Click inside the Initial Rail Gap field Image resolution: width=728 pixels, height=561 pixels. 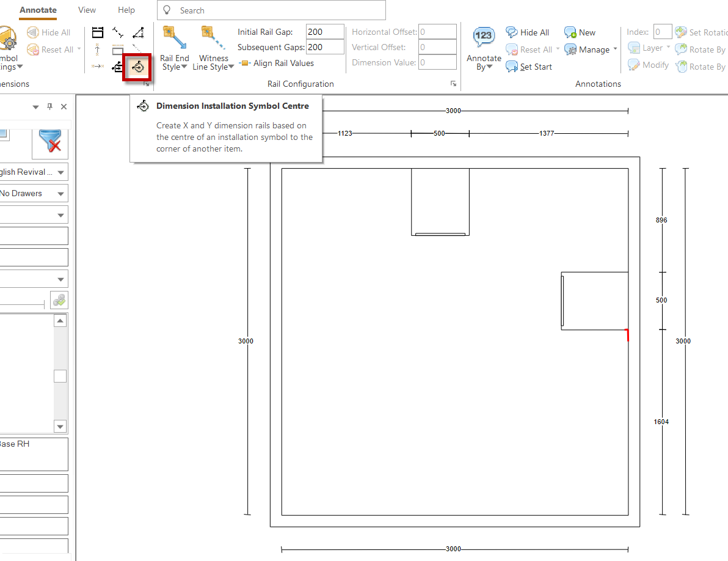pos(325,31)
